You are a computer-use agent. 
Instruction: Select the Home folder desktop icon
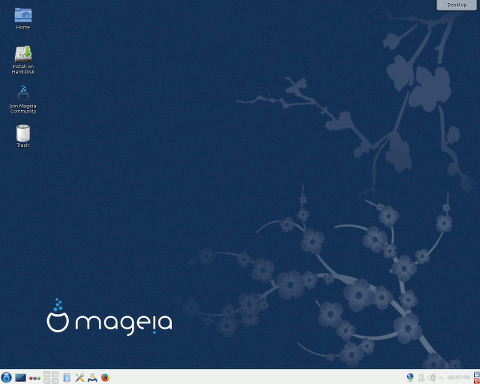coord(23,19)
